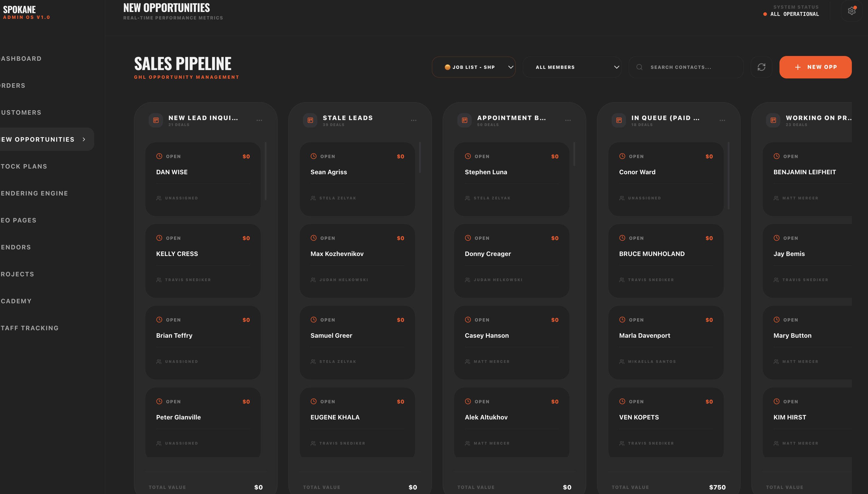Screen dimensions: 868x494
Task: Open Stock Plans in sidebar
Action: click(x=24, y=166)
